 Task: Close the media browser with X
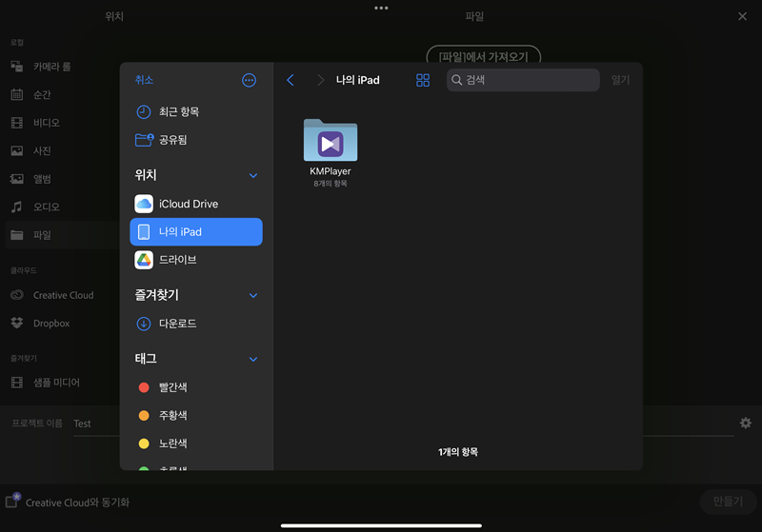[x=742, y=16]
